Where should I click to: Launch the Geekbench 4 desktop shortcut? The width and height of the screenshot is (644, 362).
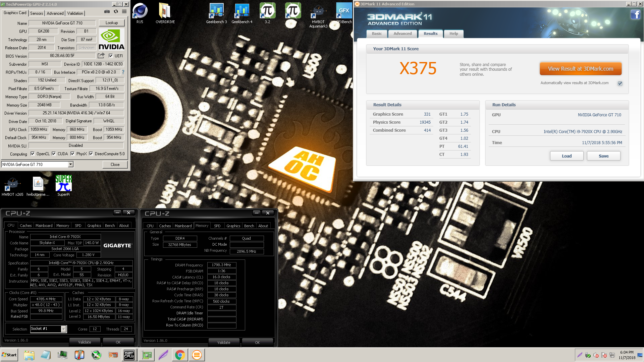click(x=242, y=13)
